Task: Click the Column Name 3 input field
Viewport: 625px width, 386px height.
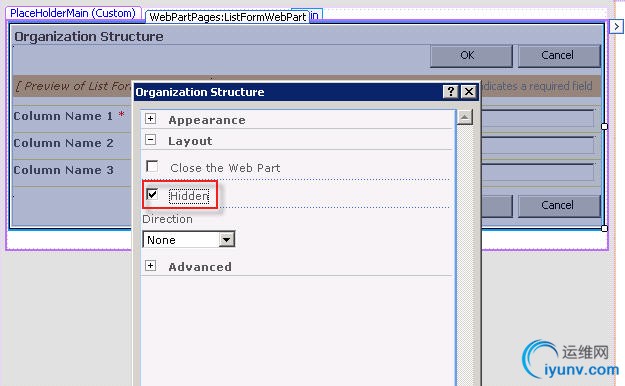Action: pos(537,172)
